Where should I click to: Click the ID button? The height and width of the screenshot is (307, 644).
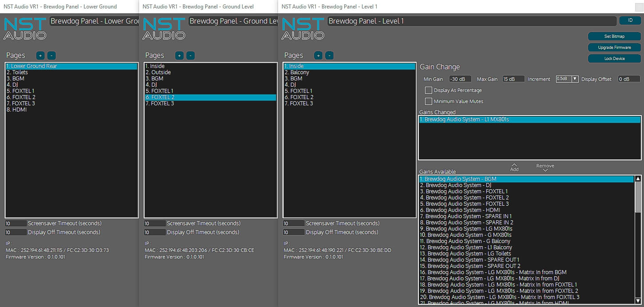(x=630, y=20)
